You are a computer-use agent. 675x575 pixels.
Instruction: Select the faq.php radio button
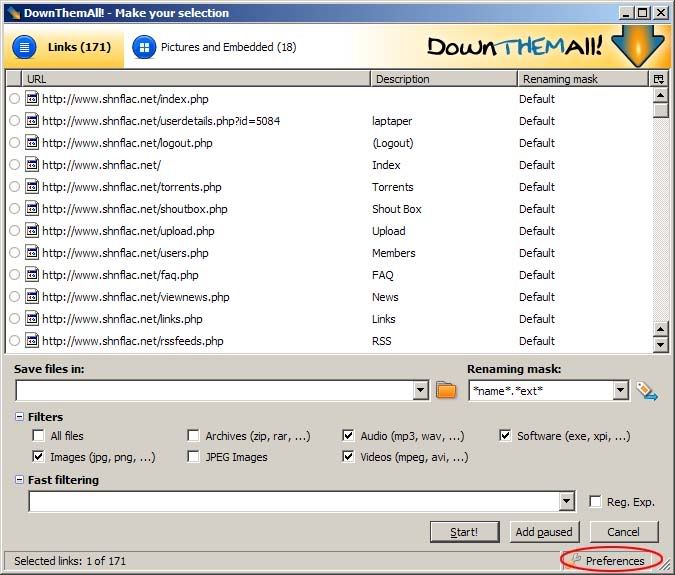click(x=14, y=275)
